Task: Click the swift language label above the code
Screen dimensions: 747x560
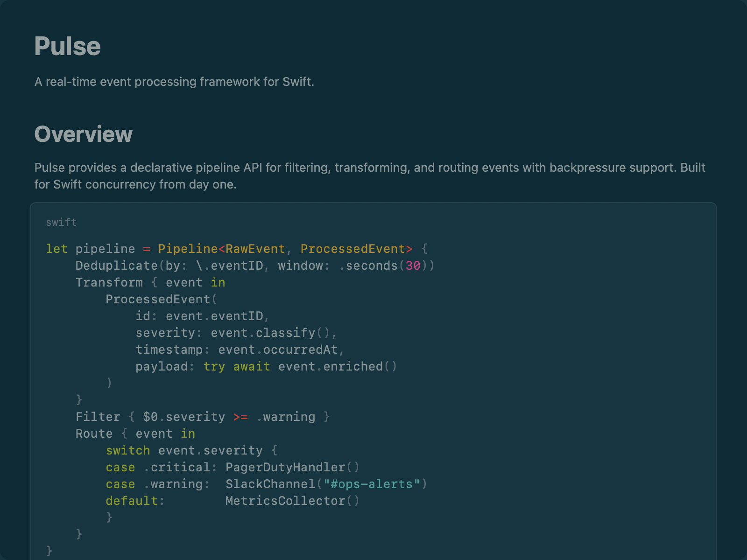Action: point(61,223)
